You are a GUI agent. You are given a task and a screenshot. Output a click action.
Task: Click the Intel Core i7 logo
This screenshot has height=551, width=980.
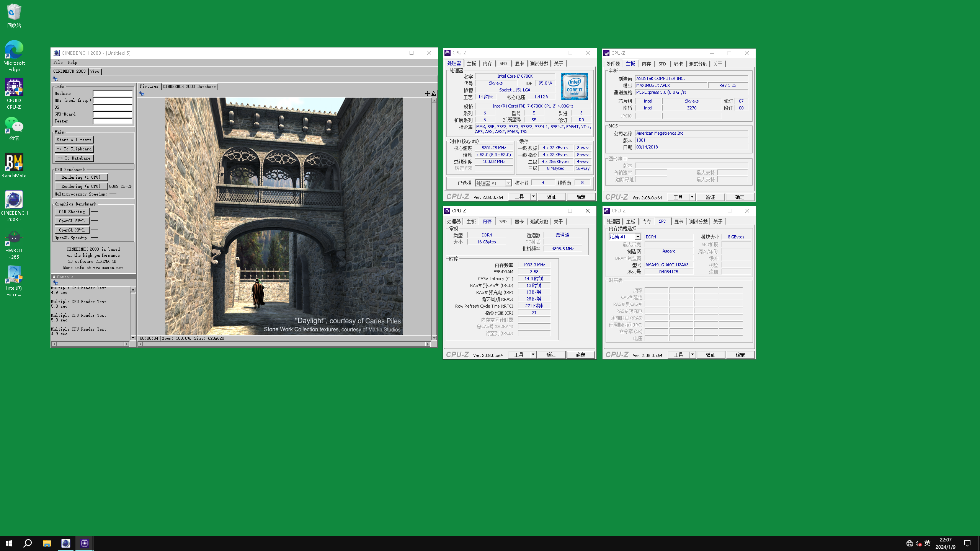click(574, 87)
